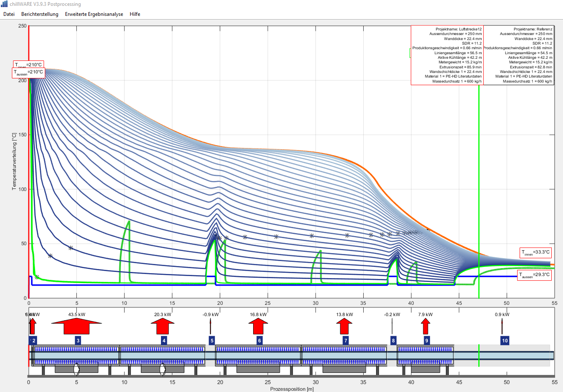Click the pump symbol under tank 3

click(x=76, y=369)
